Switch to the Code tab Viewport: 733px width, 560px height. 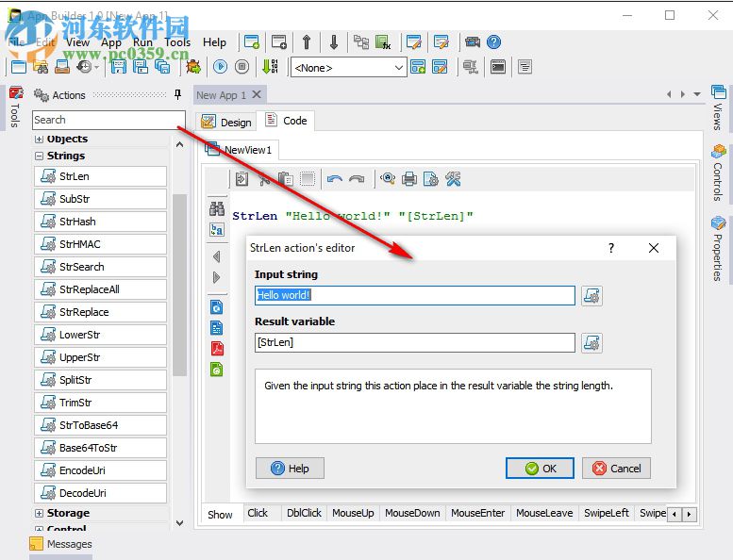(286, 121)
